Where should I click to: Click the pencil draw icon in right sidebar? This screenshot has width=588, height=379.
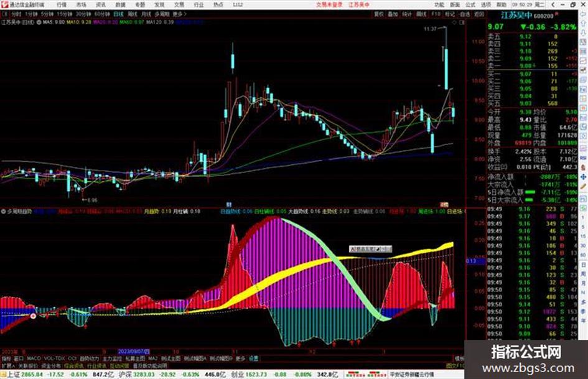point(583,186)
